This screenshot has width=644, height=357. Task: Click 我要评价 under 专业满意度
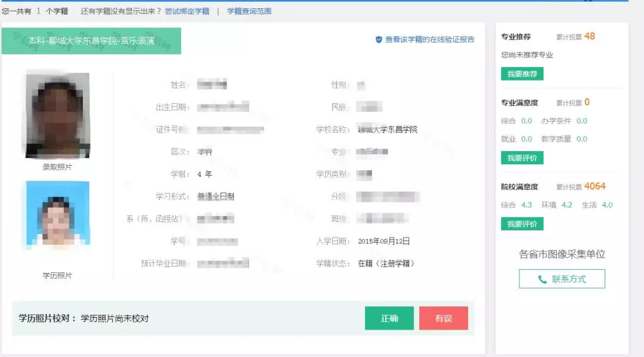pos(522,158)
